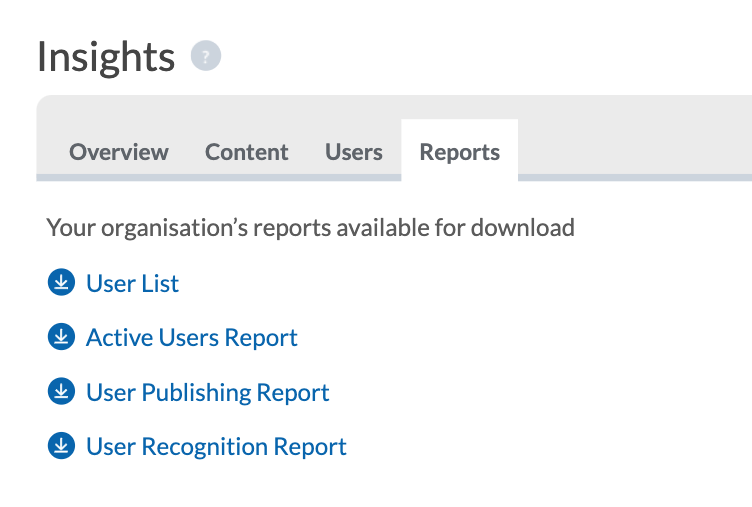Open the Active Users Report link
This screenshot has height=507, width=752.
point(192,338)
